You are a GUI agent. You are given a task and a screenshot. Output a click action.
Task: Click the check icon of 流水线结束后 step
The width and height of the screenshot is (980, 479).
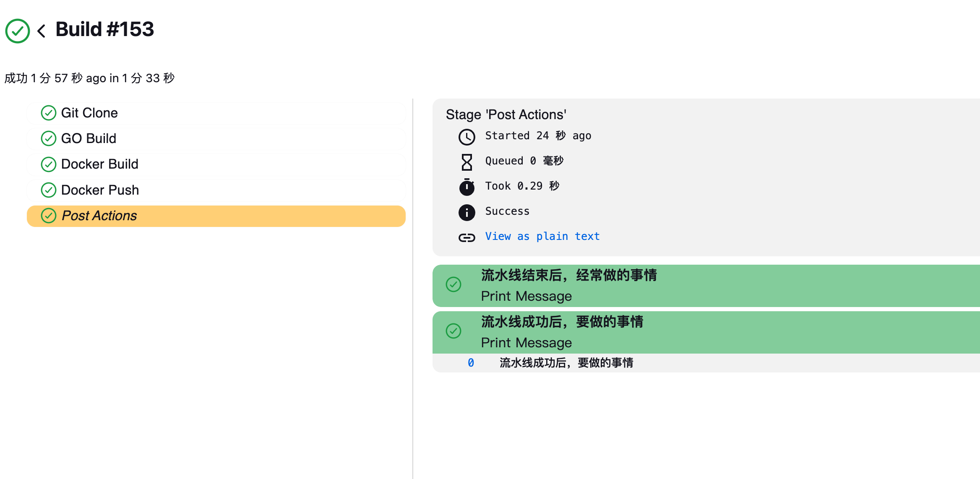[x=454, y=284]
